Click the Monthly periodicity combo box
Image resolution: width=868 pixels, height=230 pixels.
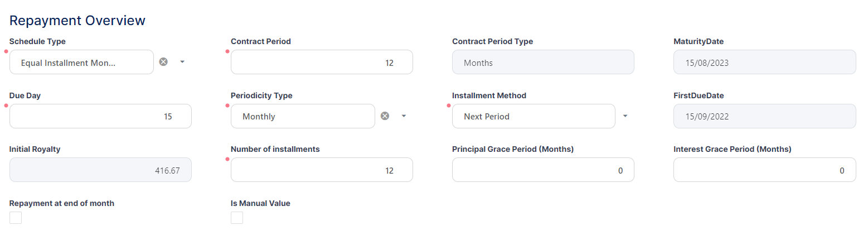tap(303, 116)
